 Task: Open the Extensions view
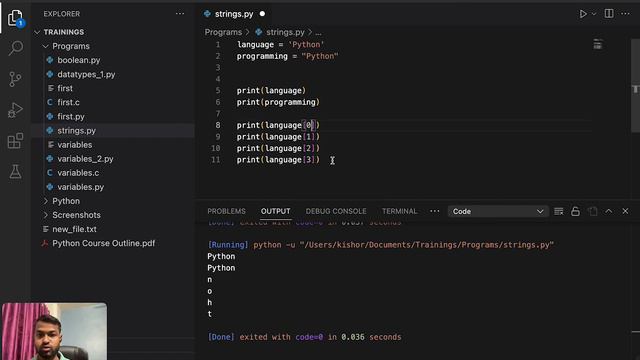pyautogui.click(x=15, y=141)
